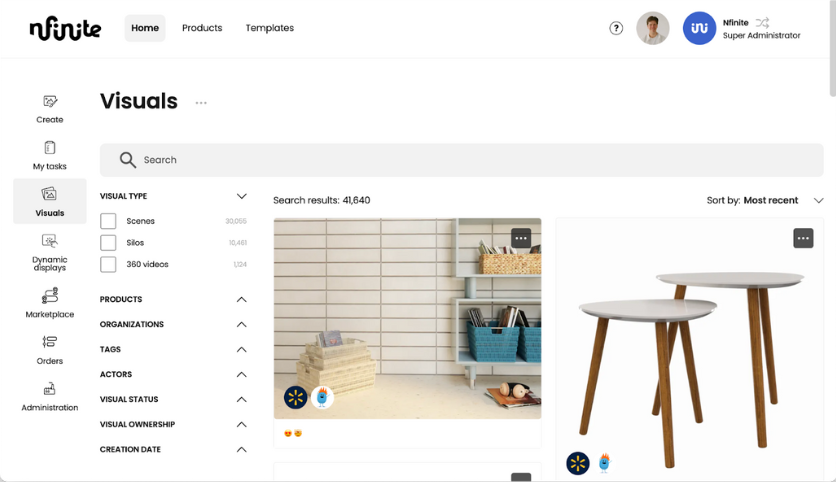Click the blue mascot avatar on shelf scene
This screenshot has width=836, height=482.
pyautogui.click(x=322, y=397)
